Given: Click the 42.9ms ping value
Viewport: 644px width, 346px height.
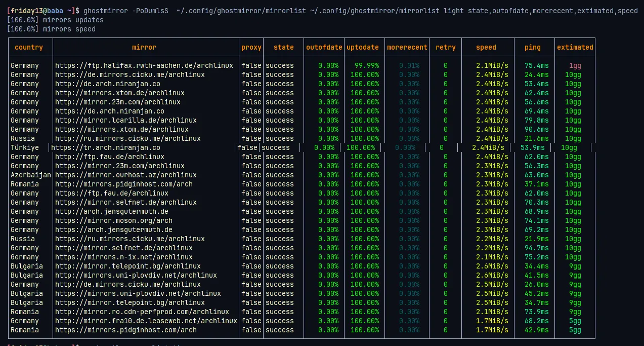Looking at the screenshot, I should [537, 330].
